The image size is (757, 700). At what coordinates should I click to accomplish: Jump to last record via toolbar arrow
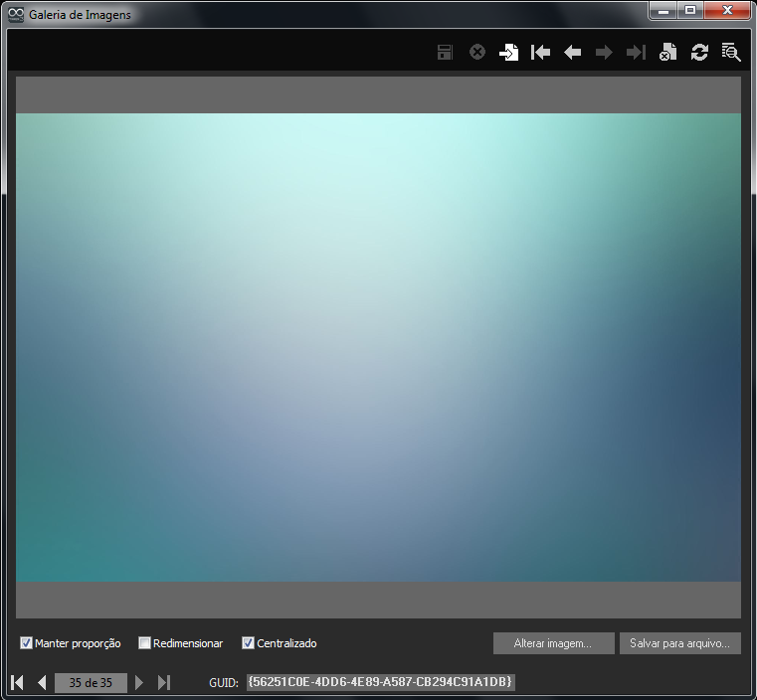pyautogui.click(x=636, y=53)
